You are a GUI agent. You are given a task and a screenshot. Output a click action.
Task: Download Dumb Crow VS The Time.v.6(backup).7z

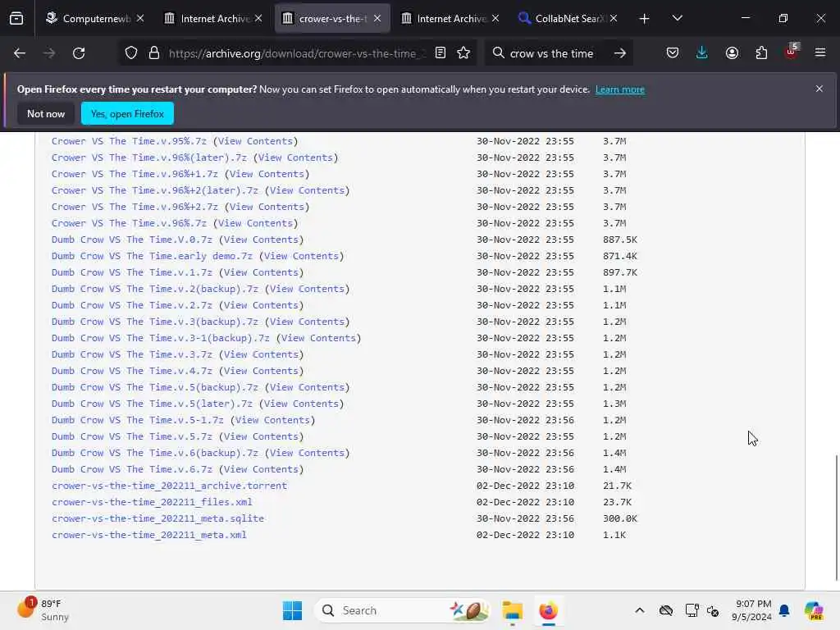tap(155, 453)
